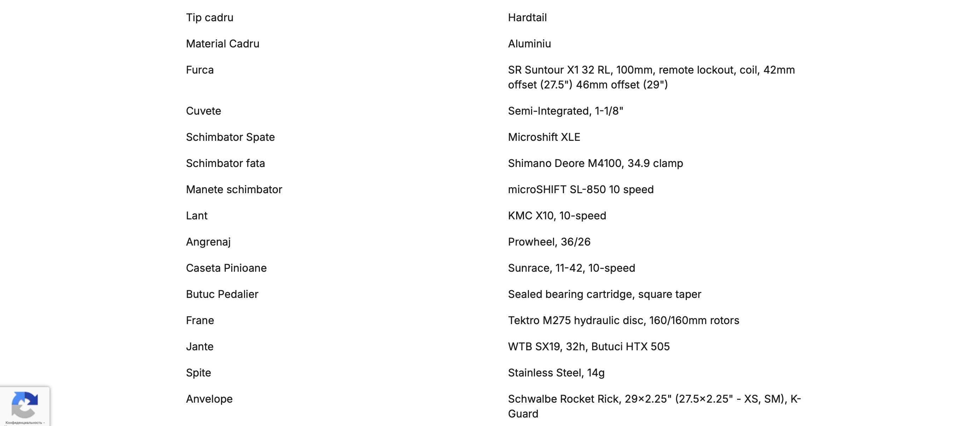Image resolution: width=980 pixels, height=426 pixels.
Task: Click the Shimano Deore M4100 value
Action: click(595, 163)
